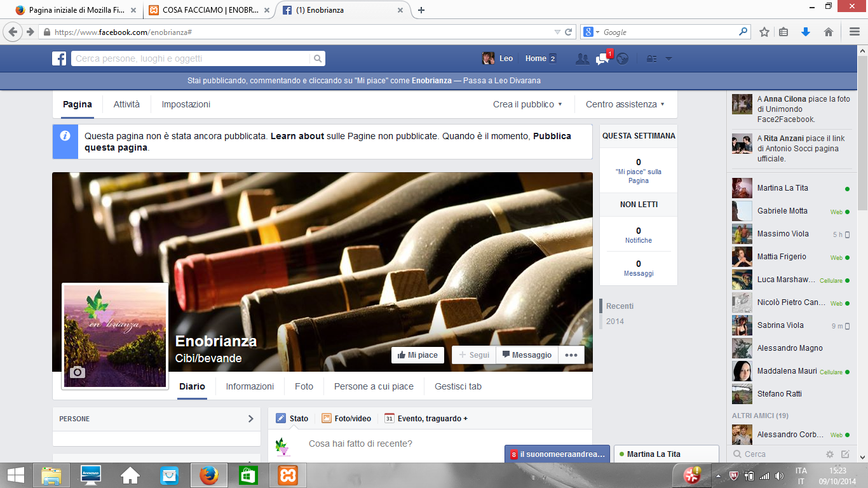Click the Facebook logo icon
This screenshot has width=868, height=488.
(59, 58)
